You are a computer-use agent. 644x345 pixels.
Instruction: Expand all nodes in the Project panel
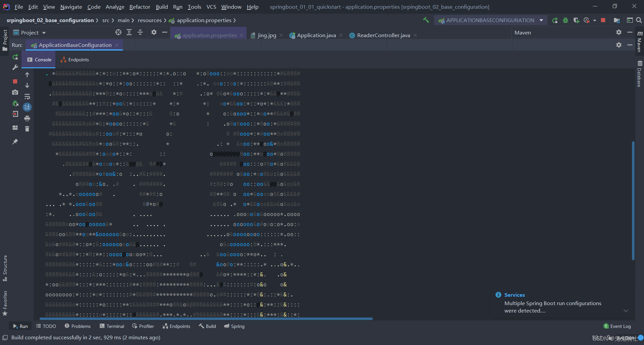tap(129, 32)
